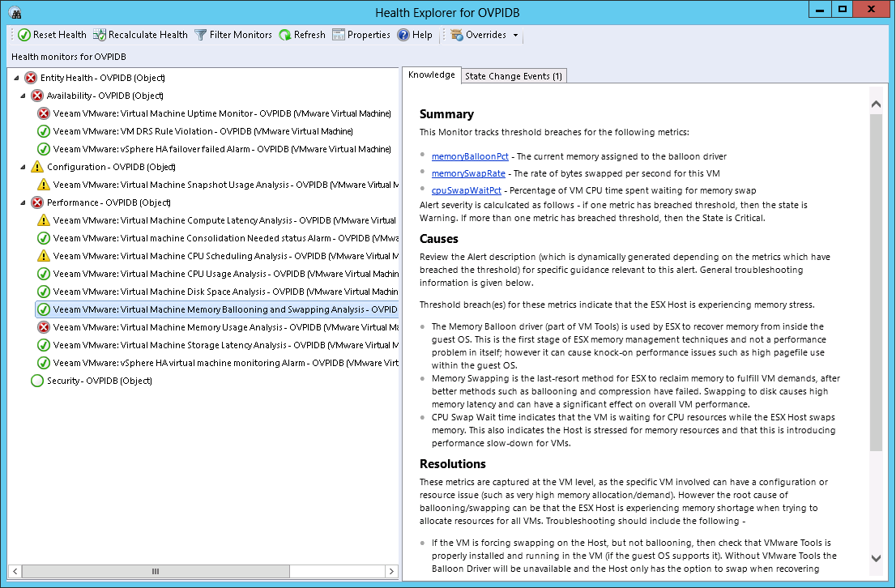Select Security - OVPIDB (Object) row

(100, 381)
